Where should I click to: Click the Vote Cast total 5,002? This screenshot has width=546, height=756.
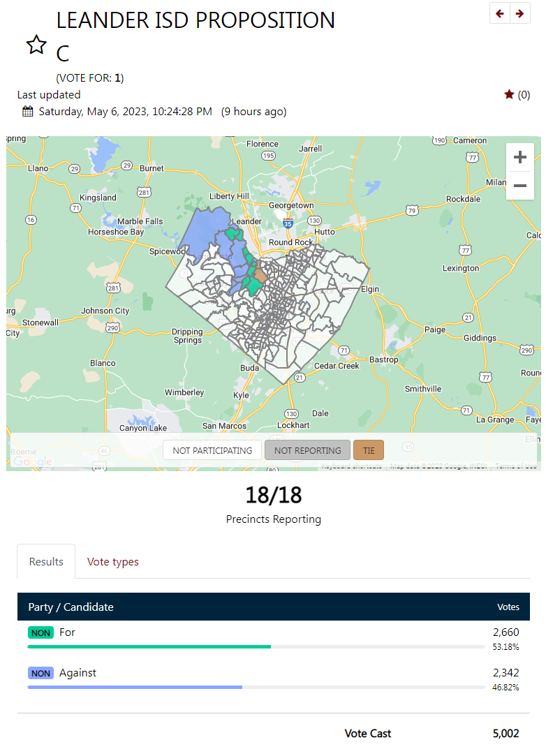pos(506,734)
